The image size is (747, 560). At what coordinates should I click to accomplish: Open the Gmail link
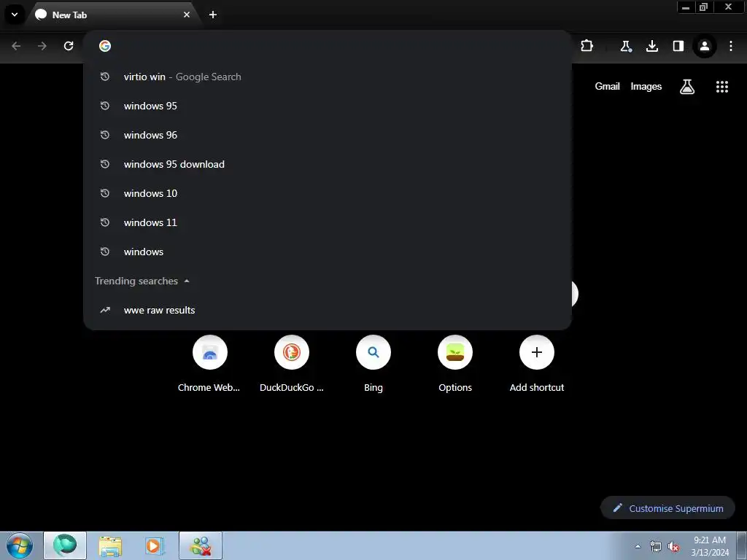[607, 86]
